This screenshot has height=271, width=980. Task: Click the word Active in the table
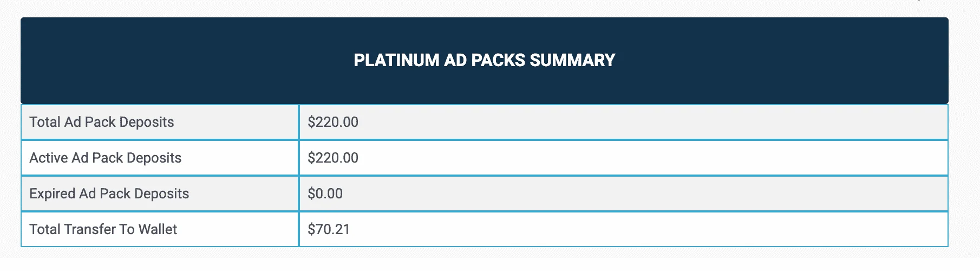(49, 158)
